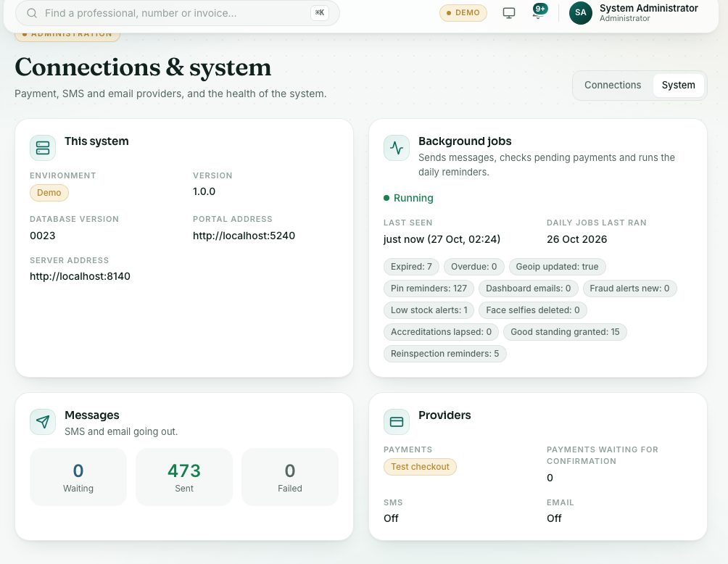Click the server address http://localhost:8140
The width and height of the screenshot is (728, 564).
[80, 276]
